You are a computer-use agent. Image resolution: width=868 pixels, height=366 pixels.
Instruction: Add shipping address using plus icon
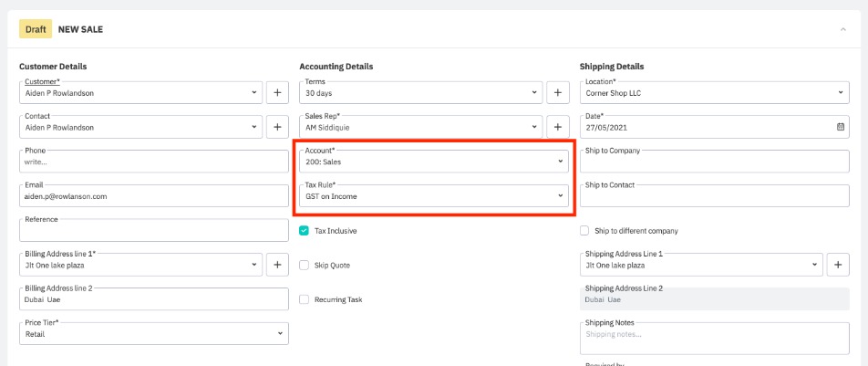[x=838, y=265]
